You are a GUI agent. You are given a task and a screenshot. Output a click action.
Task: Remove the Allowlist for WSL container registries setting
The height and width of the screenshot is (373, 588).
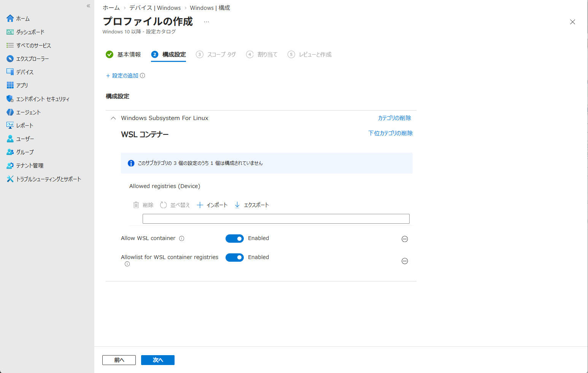(x=405, y=261)
